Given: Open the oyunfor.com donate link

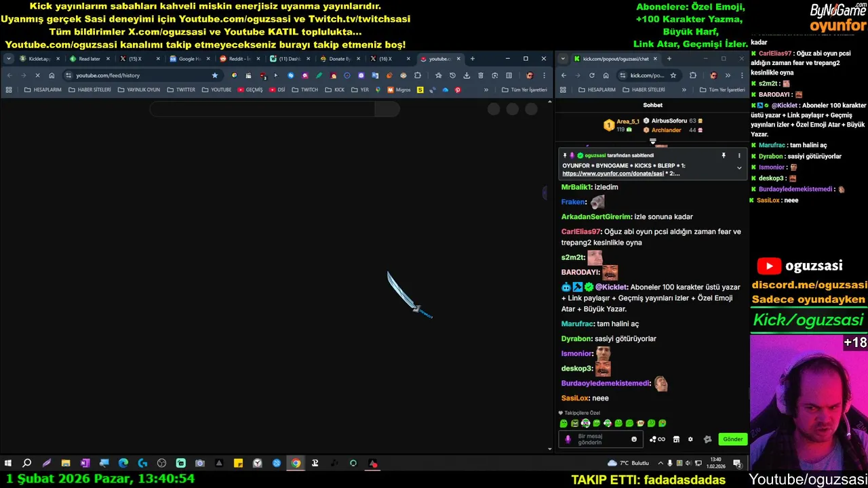Looking at the screenshot, I should click(x=613, y=174).
